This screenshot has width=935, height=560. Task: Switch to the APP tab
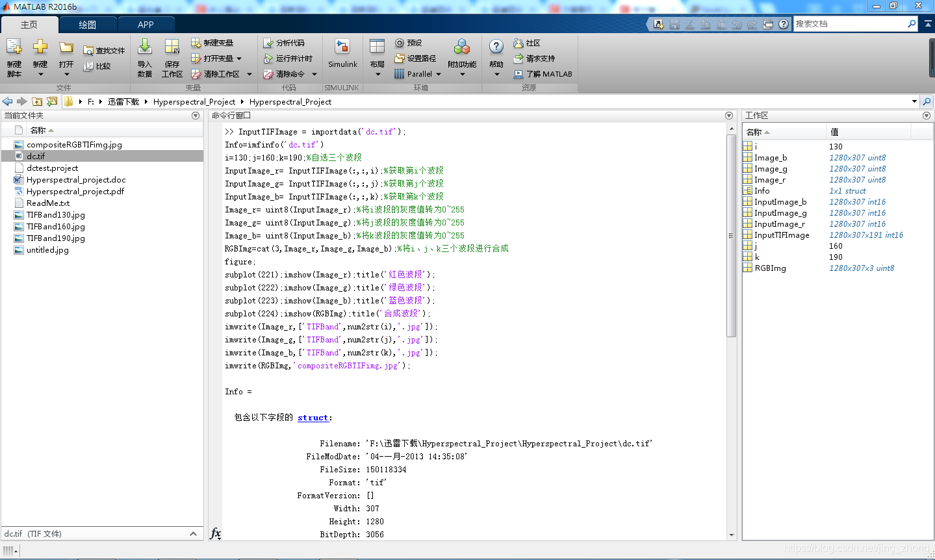click(146, 25)
